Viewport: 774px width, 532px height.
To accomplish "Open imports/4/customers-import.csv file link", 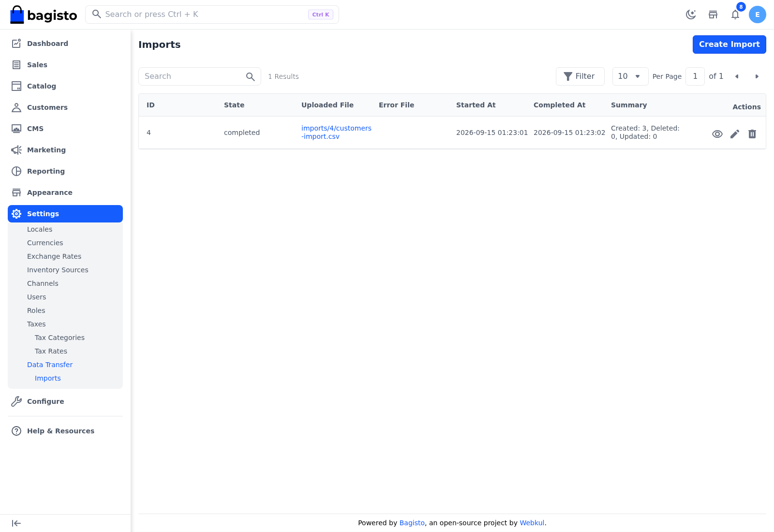I will click(x=336, y=133).
